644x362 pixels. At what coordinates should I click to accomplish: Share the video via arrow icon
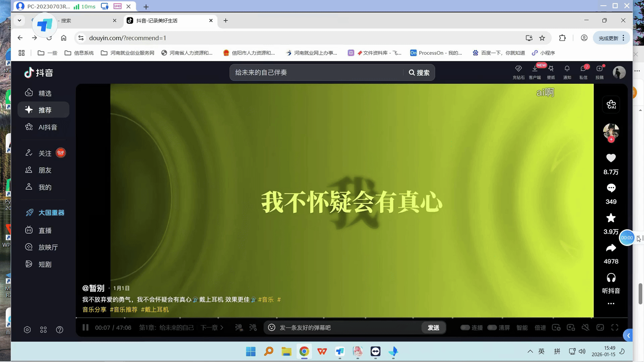pyautogui.click(x=611, y=248)
